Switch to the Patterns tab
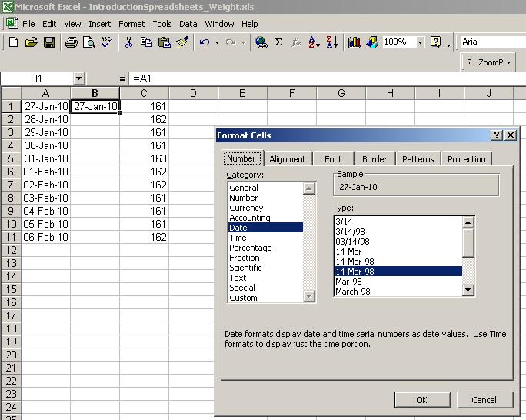This screenshot has height=420, width=526. [x=418, y=159]
